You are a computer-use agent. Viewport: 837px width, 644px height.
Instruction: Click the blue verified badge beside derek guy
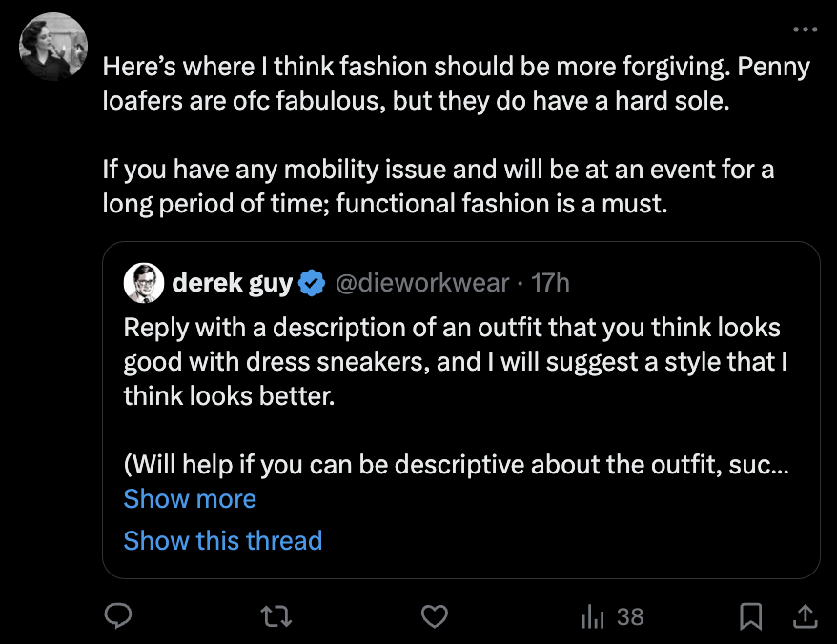pos(312,283)
